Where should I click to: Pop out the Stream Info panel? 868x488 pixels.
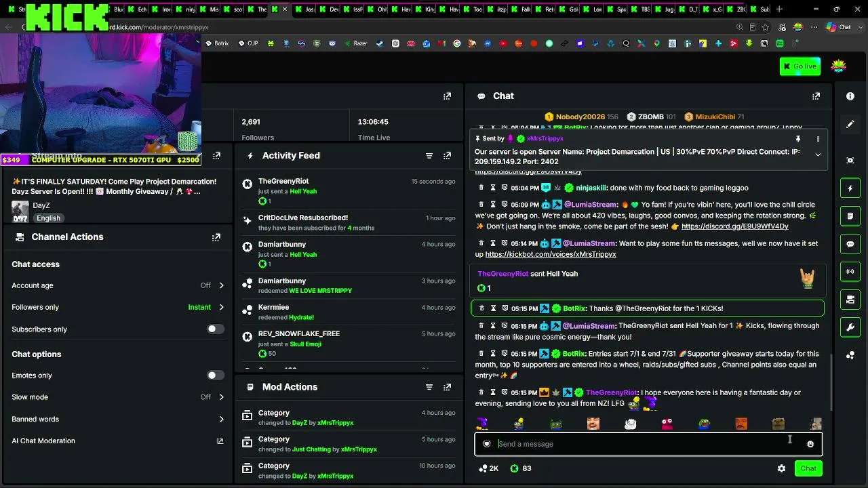[216, 156]
